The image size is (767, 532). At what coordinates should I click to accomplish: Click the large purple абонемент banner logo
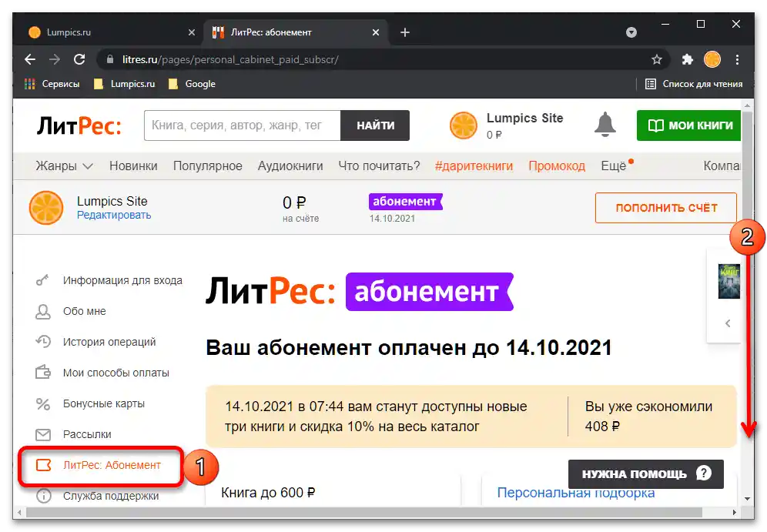pyautogui.click(x=430, y=292)
